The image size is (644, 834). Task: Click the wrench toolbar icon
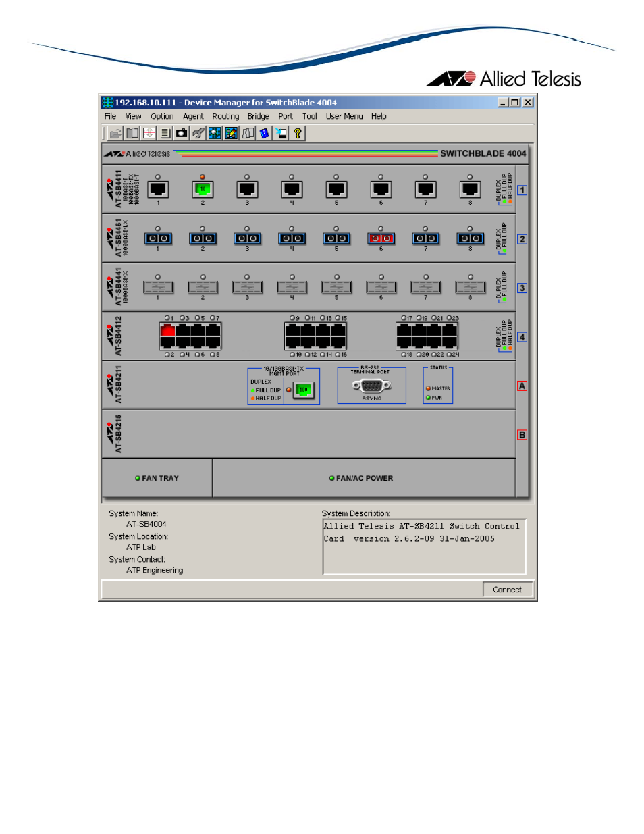198,134
